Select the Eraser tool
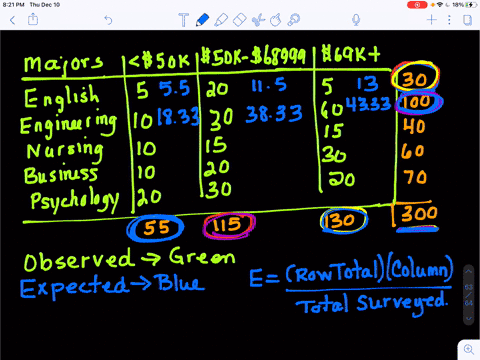 pos(239,20)
